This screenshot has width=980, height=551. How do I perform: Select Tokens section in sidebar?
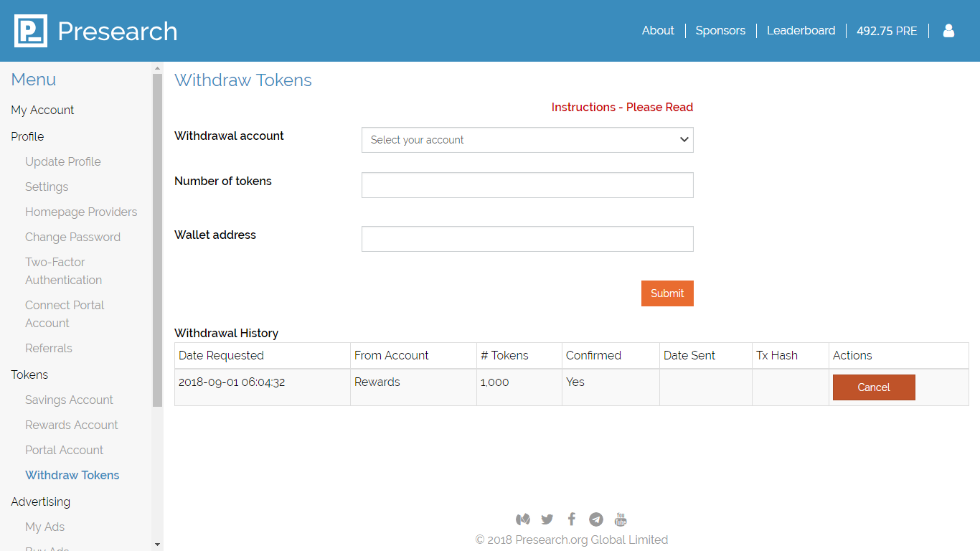pyautogui.click(x=29, y=375)
